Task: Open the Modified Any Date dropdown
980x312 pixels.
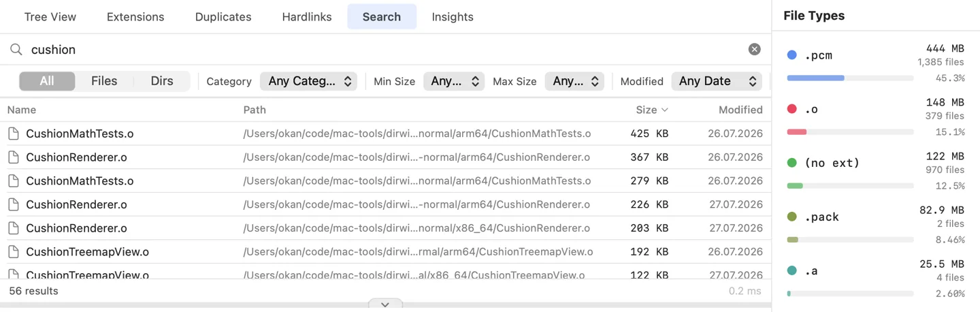Action: (x=716, y=81)
